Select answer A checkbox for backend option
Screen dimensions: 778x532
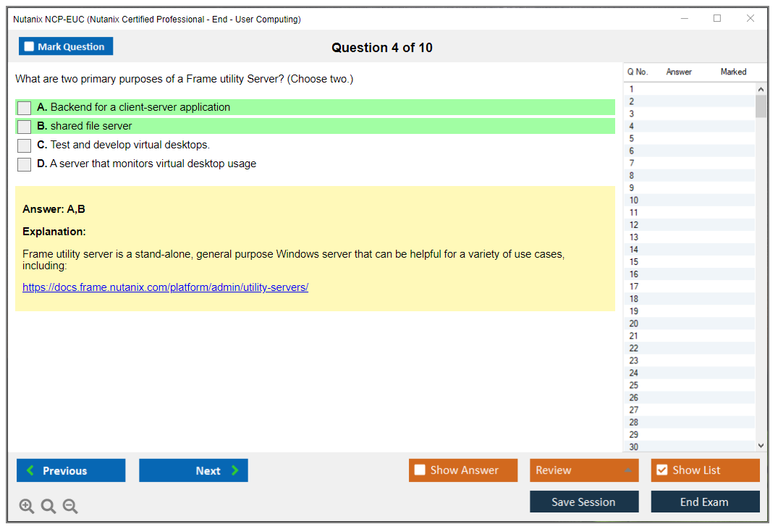click(x=25, y=108)
